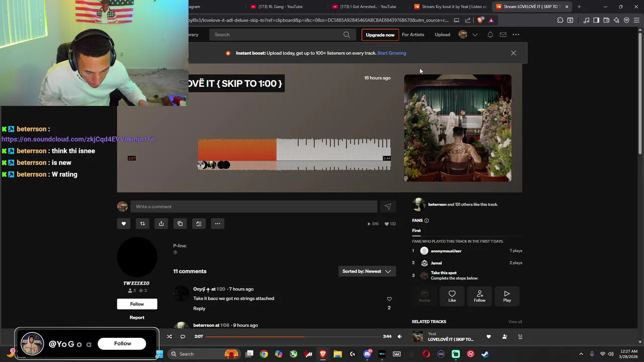Image resolution: width=644 pixels, height=362 pixels.
Task: Copy the track link with the copy icon
Action: 180,224
